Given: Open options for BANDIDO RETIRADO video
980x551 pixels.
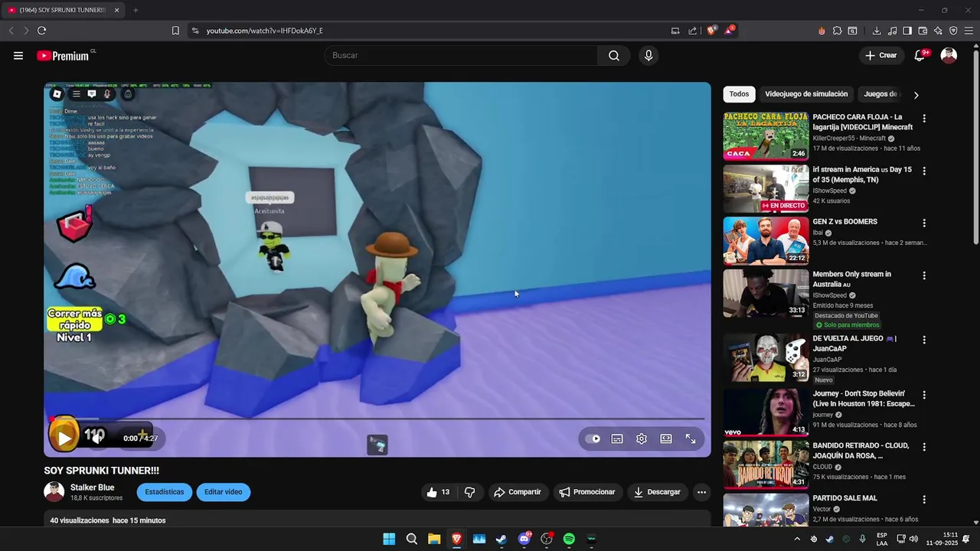Looking at the screenshot, I should coord(924,447).
